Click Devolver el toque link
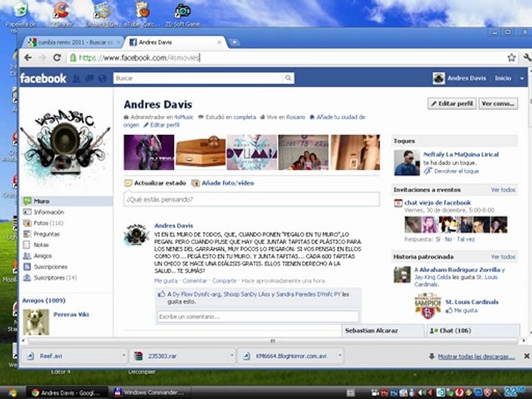 tap(456, 171)
